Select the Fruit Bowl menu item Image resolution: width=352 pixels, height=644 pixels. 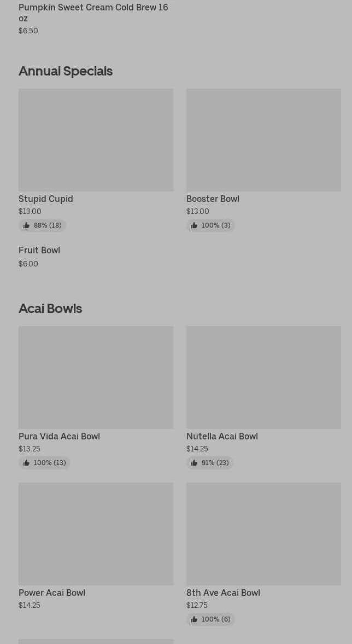pyautogui.click(x=39, y=251)
